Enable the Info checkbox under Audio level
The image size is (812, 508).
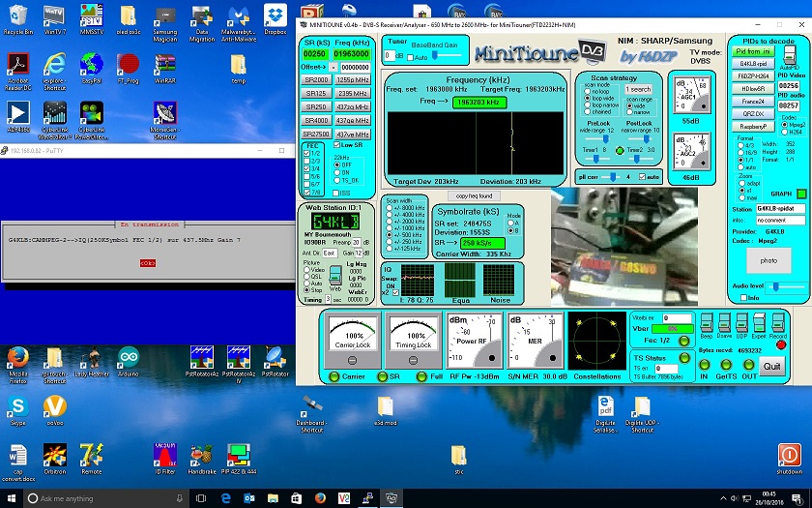pyautogui.click(x=743, y=298)
